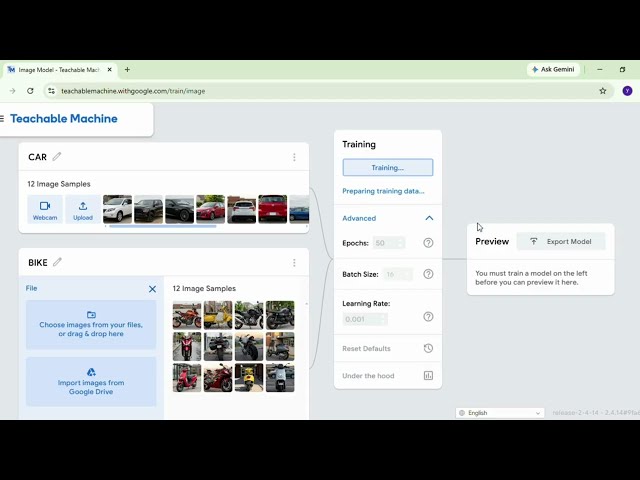Click the CAR samples horizontal scrollbar
This screenshot has width=640, height=480.
point(162,226)
